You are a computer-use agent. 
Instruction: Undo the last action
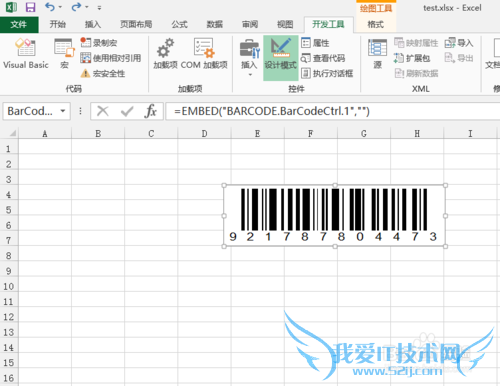(x=50, y=7)
